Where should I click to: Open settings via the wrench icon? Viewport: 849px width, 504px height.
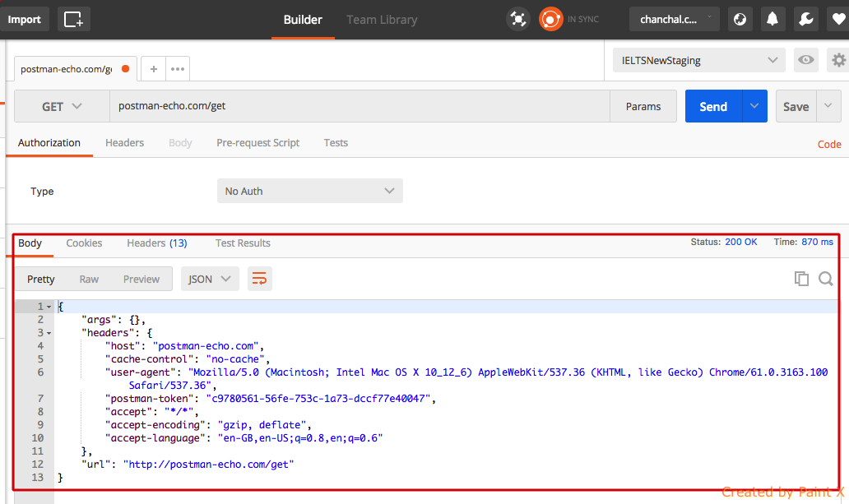806,19
